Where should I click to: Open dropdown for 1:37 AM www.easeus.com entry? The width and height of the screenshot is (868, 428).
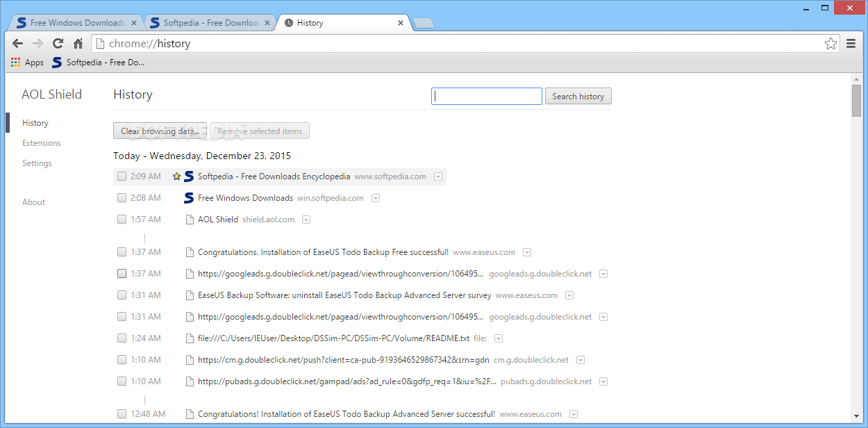(x=527, y=252)
